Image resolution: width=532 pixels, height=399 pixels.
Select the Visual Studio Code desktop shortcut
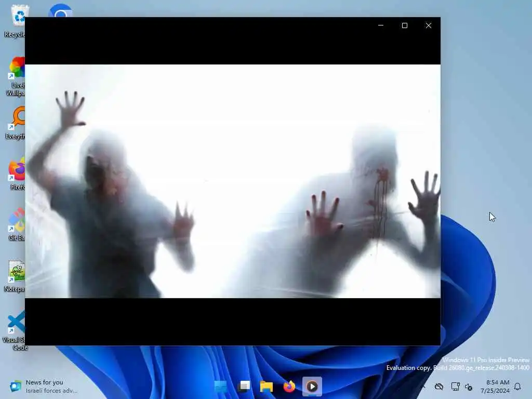(14, 331)
